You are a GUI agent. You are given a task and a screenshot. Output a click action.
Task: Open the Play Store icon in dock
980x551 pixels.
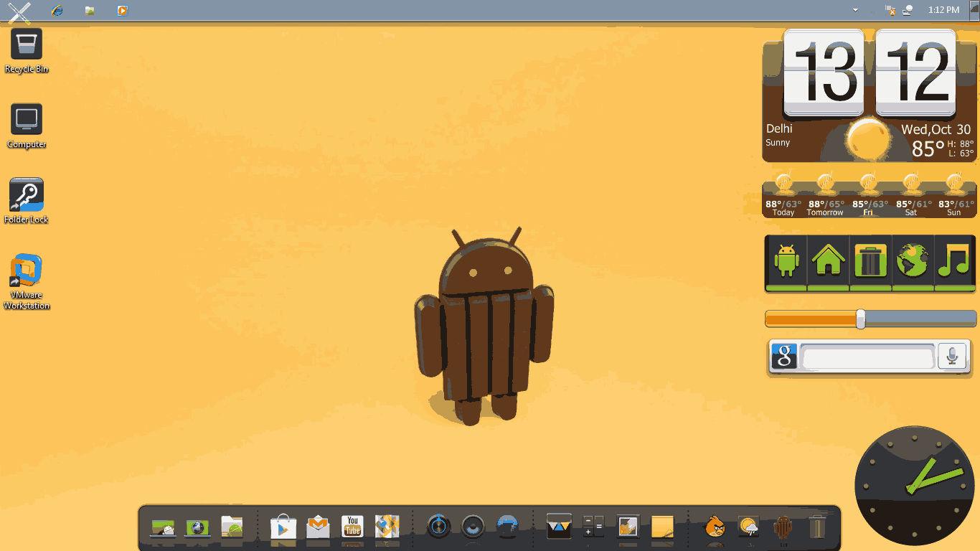click(x=283, y=527)
